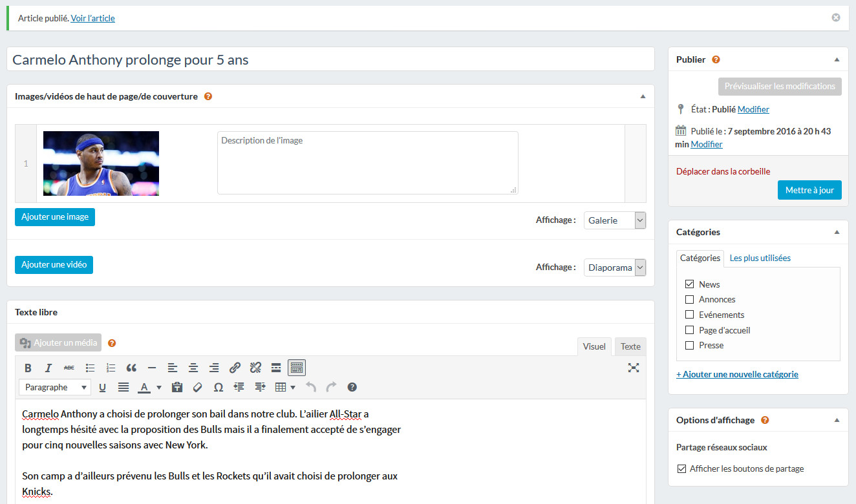Image resolution: width=856 pixels, height=504 pixels.
Task: Remove link with the unlink icon
Action: [255, 368]
